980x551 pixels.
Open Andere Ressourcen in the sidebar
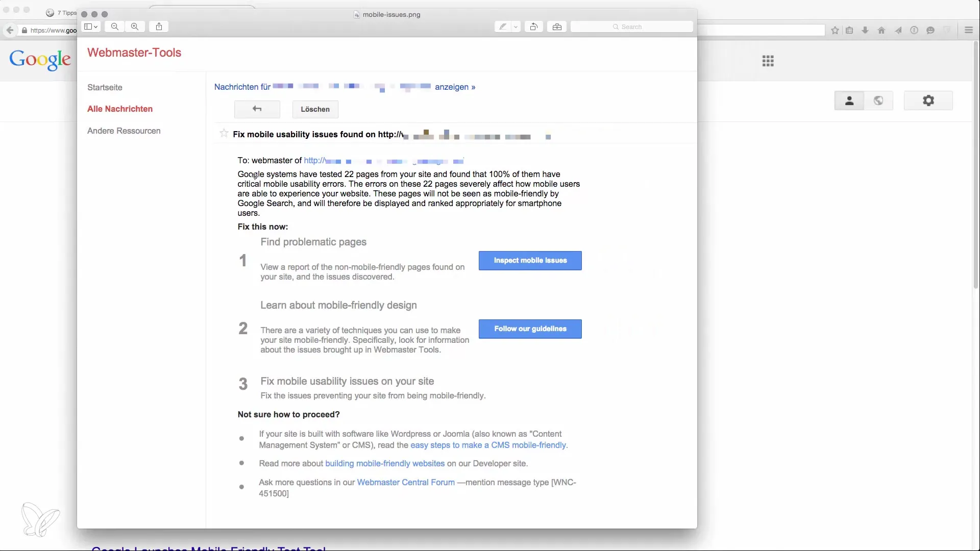124,131
